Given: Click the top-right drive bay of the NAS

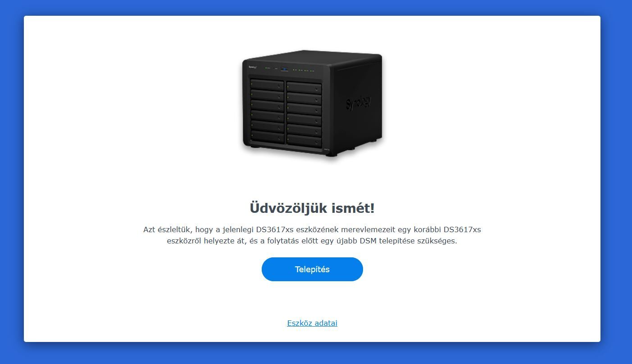Looking at the screenshot, I should tap(304, 87).
